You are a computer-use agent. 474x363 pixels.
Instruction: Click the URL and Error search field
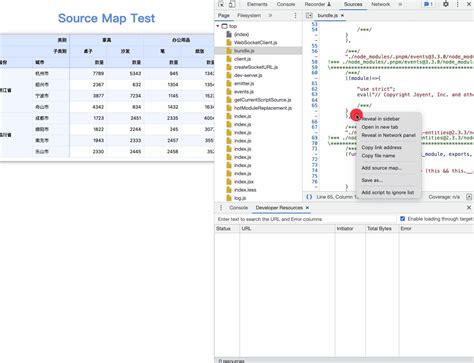[306, 219]
